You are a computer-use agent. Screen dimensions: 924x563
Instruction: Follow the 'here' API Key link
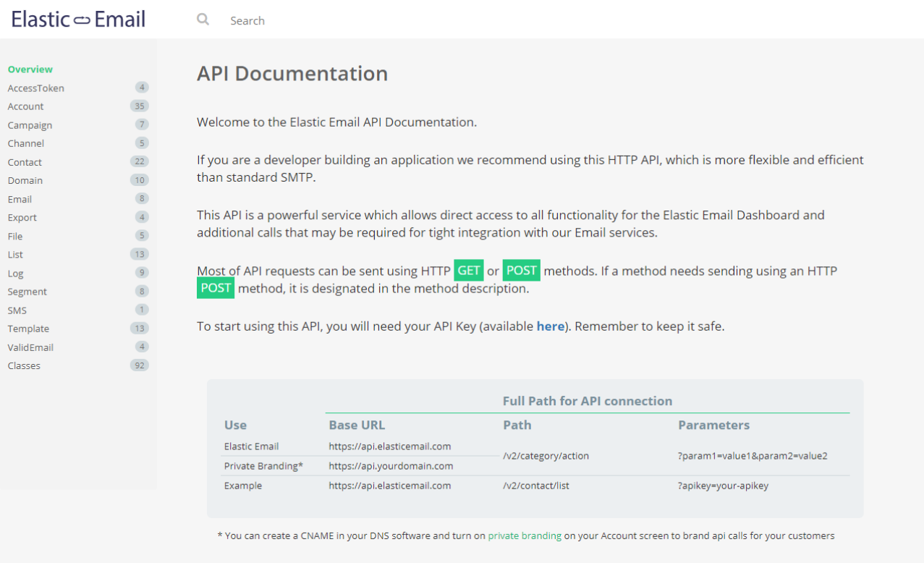551,326
